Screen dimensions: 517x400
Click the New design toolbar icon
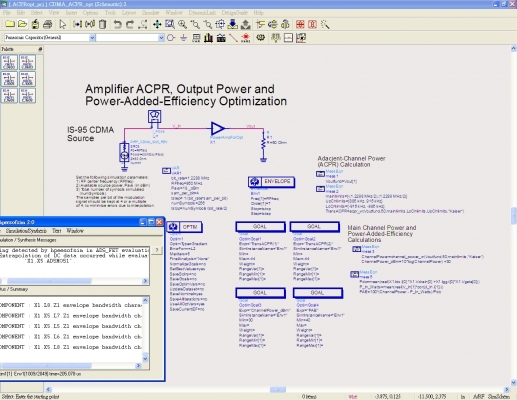(10, 24)
